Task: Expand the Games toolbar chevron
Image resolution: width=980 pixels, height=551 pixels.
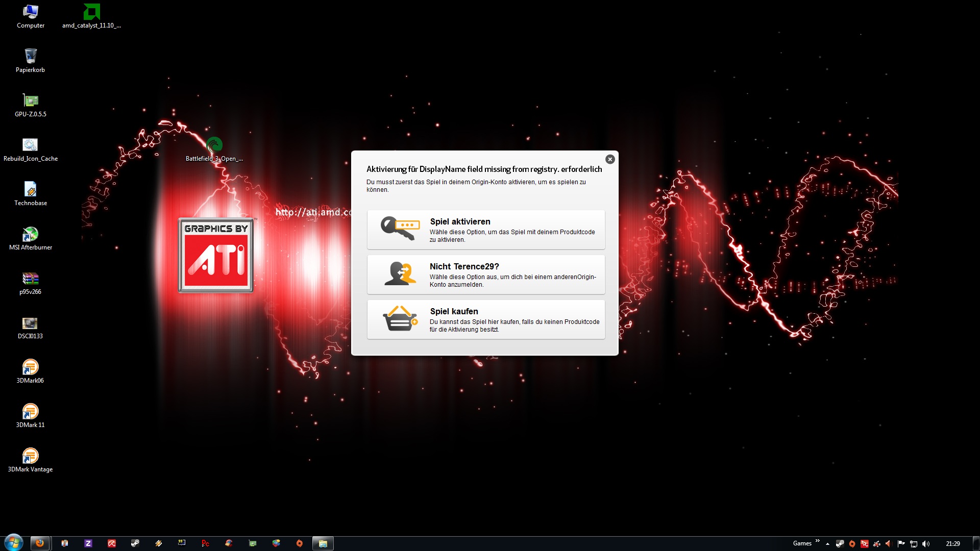Action: (x=817, y=541)
